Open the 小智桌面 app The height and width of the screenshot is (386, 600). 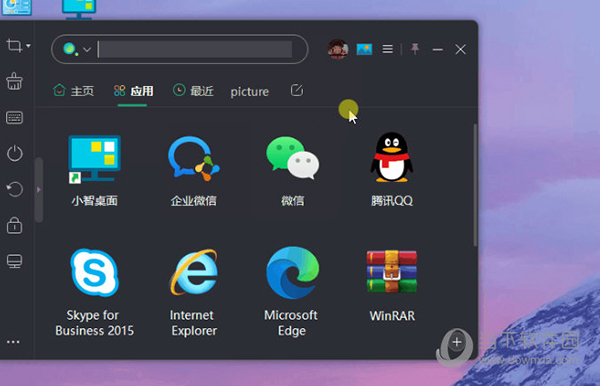(x=95, y=170)
